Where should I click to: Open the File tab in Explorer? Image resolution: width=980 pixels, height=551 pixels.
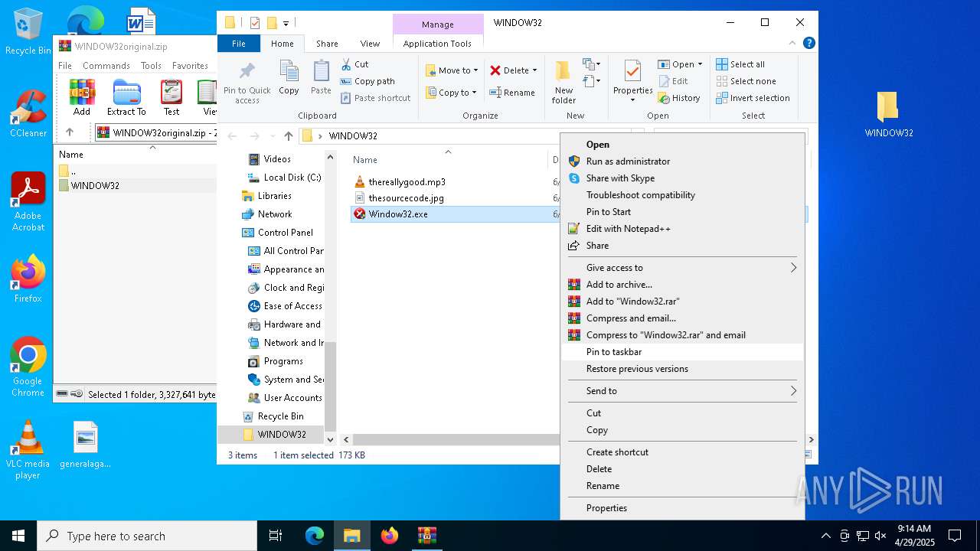(239, 44)
